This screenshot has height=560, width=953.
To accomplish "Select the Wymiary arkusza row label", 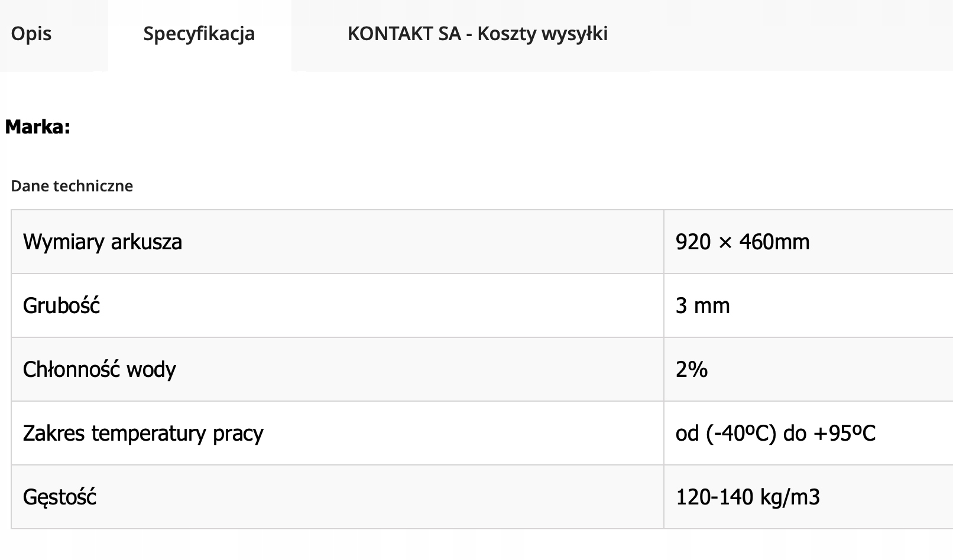I will pos(102,242).
